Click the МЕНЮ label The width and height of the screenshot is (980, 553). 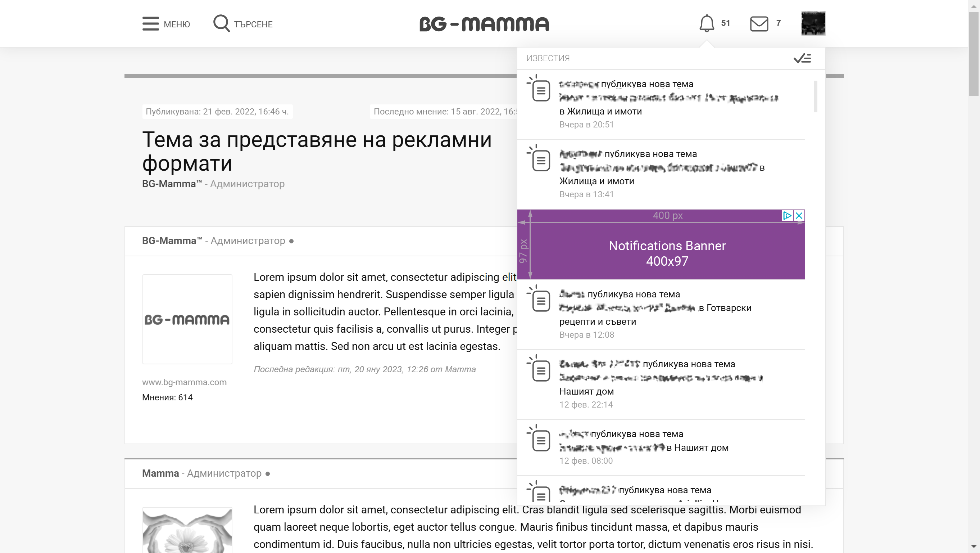click(x=177, y=24)
